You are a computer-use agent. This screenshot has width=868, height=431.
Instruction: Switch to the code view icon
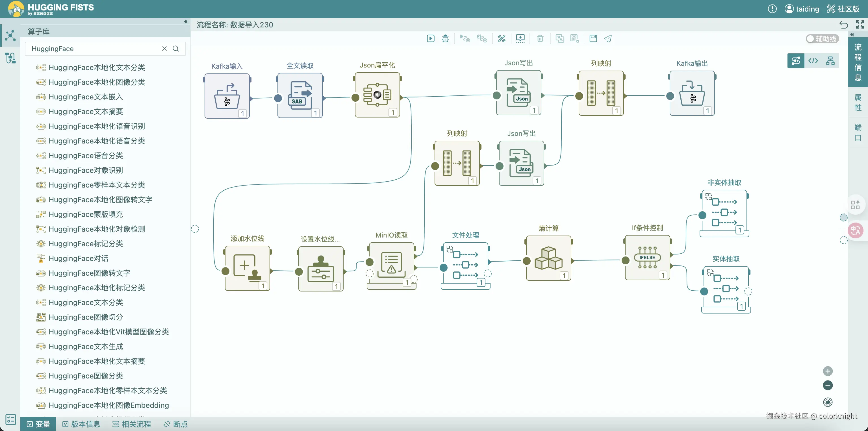pos(813,61)
